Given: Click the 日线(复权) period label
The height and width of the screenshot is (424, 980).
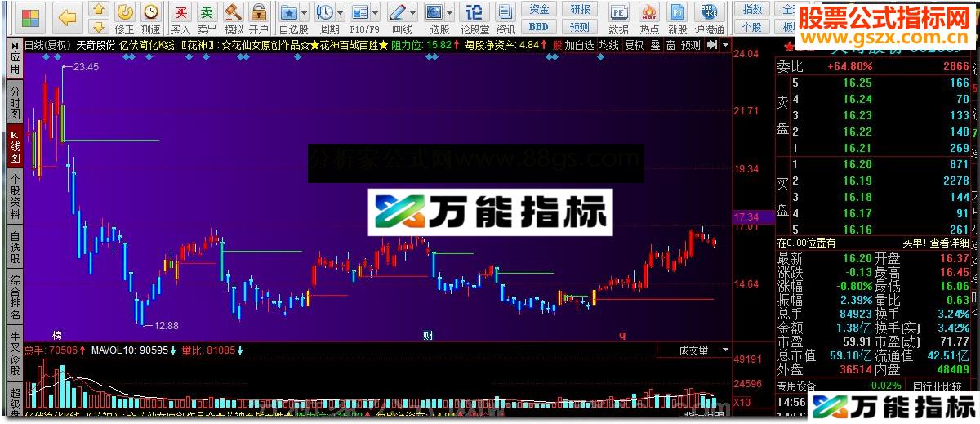Looking at the screenshot, I should [49, 45].
